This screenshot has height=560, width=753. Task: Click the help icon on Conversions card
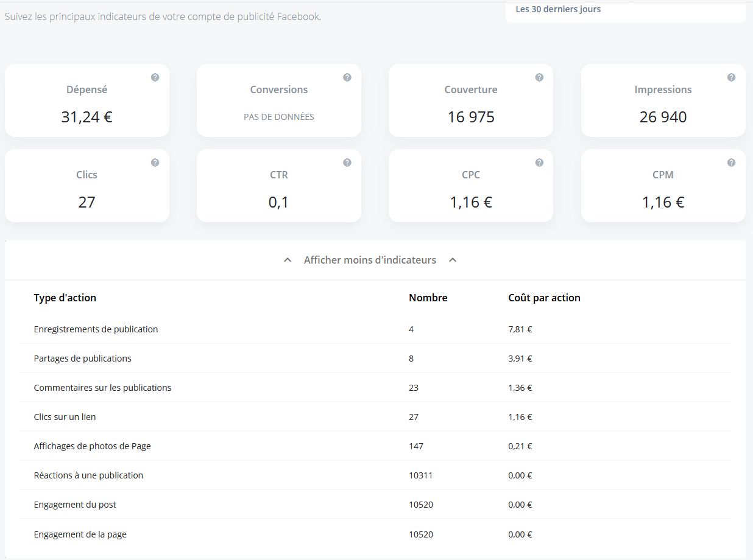coord(347,77)
